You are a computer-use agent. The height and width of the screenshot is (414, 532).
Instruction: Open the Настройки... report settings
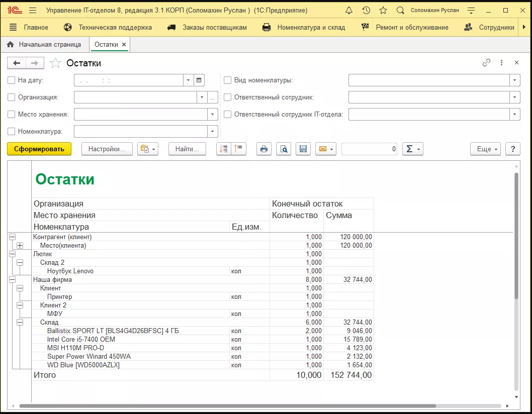[107, 149]
